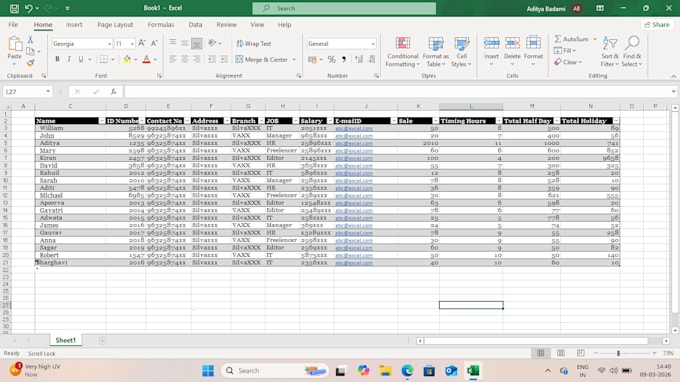This screenshot has height=382, width=680.
Task: Toggle Middle Align
Action: (x=185, y=43)
